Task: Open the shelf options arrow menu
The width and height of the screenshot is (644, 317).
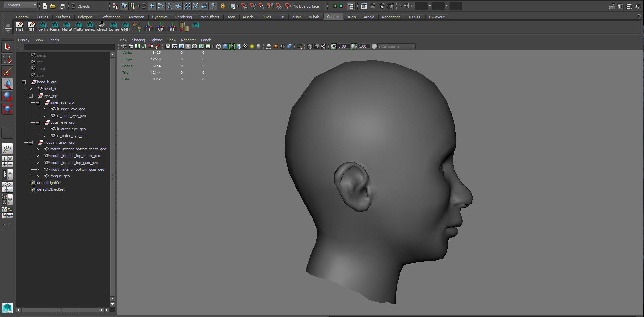Action: 8,31
